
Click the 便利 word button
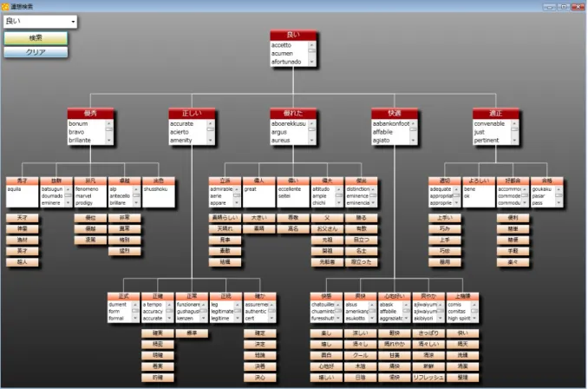tap(513, 218)
